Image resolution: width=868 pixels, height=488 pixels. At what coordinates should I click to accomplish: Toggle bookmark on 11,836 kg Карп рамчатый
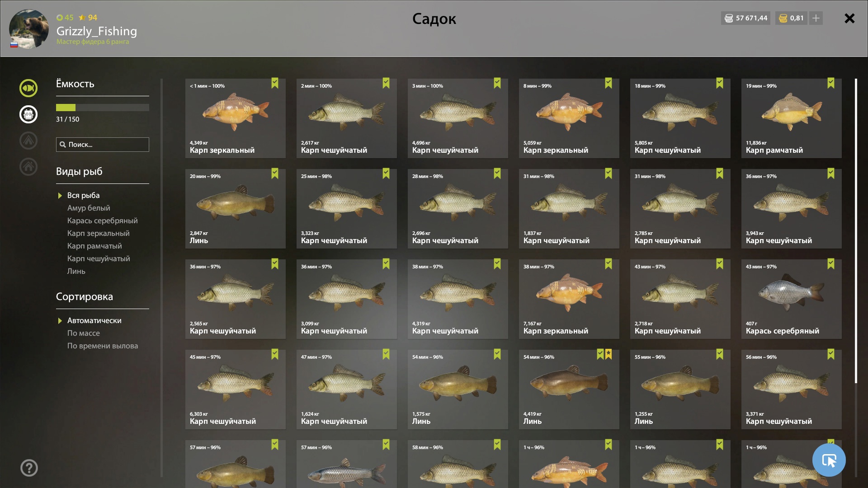pos(831,83)
